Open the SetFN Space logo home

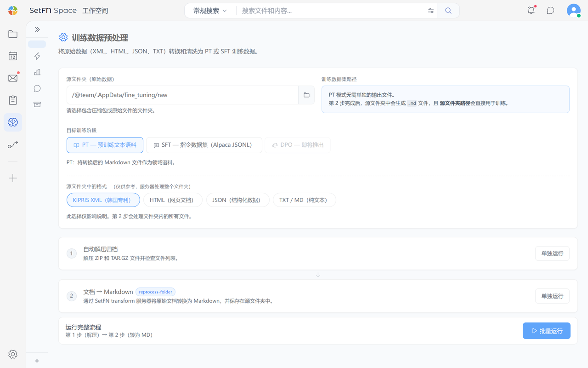[x=13, y=11]
